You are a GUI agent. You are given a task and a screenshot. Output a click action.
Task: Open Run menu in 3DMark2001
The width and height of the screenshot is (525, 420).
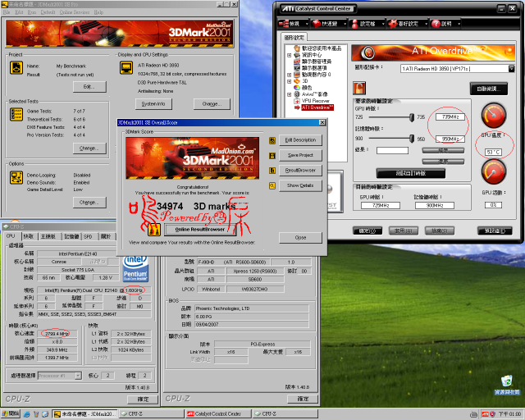32,12
